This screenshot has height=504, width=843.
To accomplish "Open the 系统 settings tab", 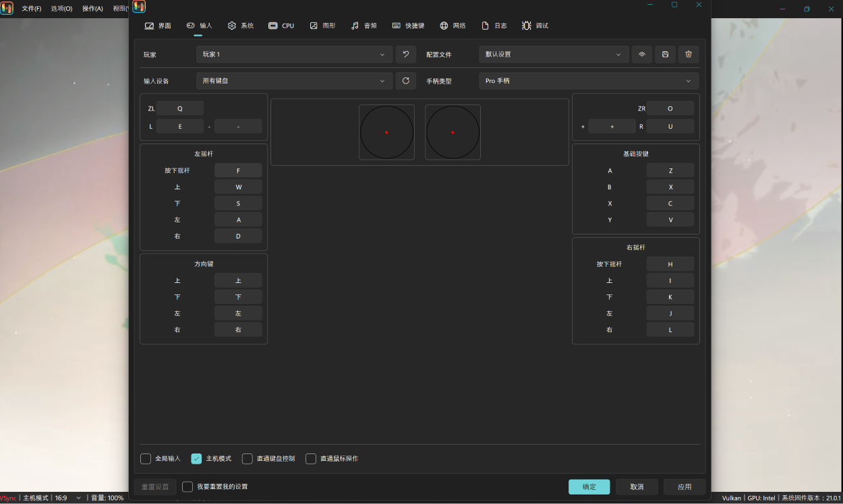I will coord(241,26).
